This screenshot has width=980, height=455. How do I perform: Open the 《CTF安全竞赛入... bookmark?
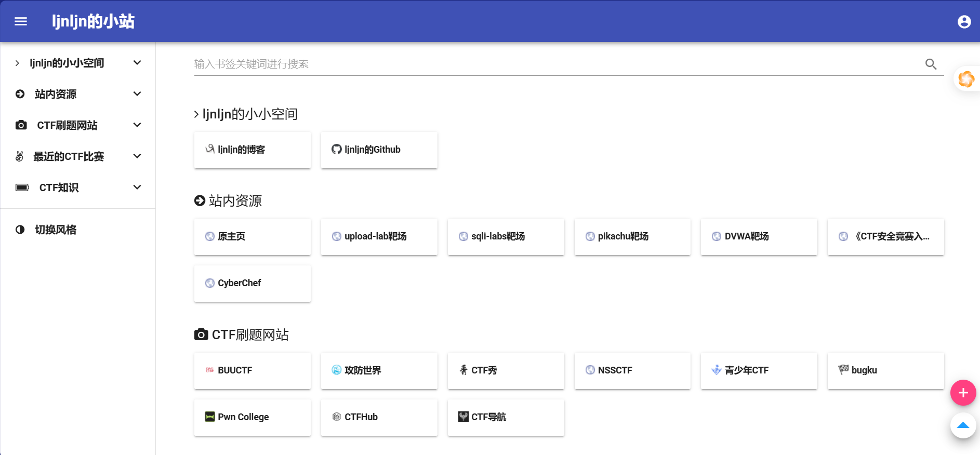pyautogui.click(x=886, y=236)
